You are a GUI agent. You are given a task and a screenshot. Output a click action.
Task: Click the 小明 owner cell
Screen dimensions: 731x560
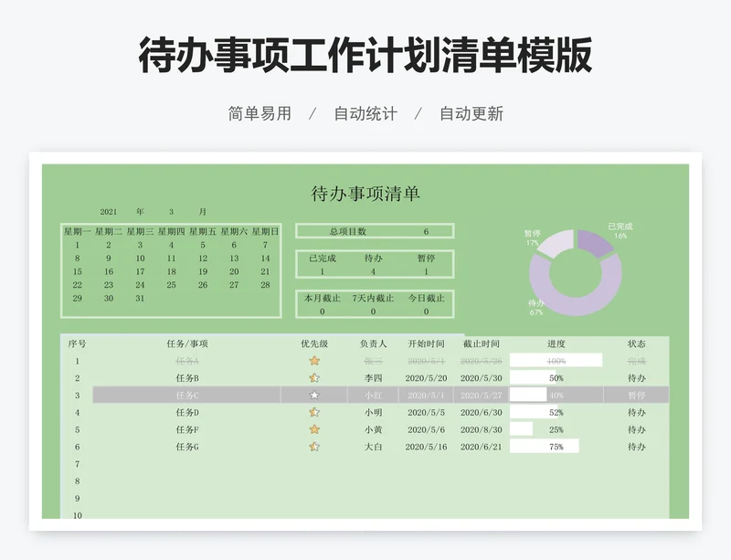coord(374,412)
